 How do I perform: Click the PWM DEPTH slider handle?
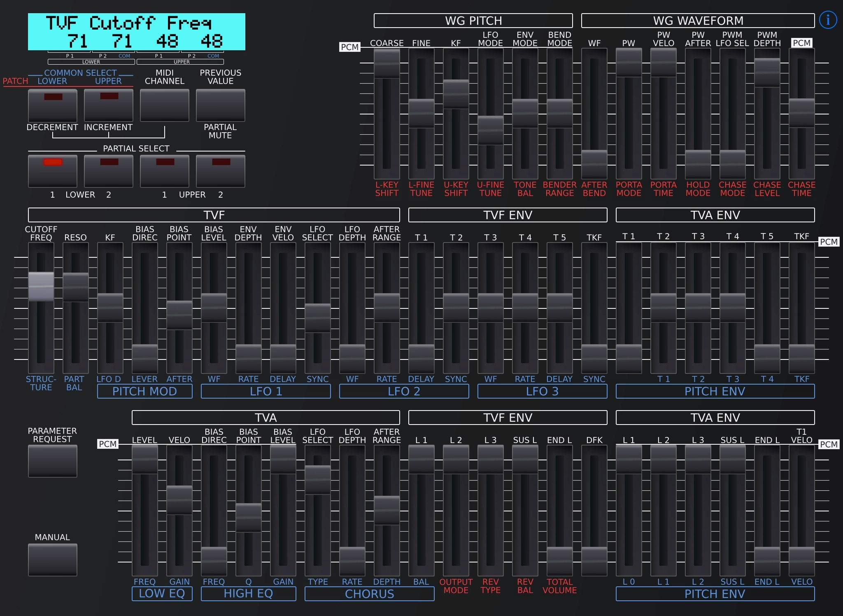pos(767,72)
